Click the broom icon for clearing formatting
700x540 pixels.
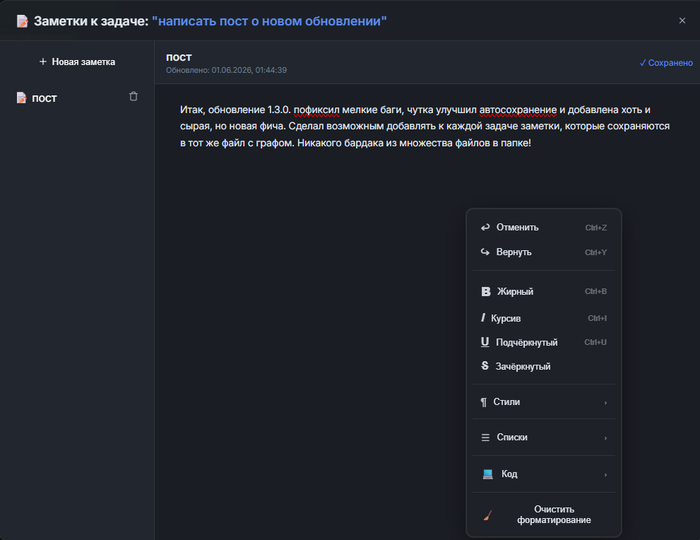click(488, 515)
